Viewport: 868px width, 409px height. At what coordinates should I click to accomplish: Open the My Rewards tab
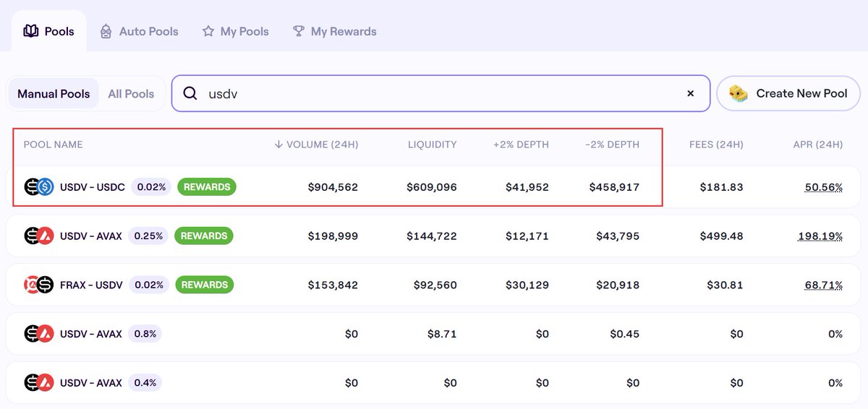343,32
